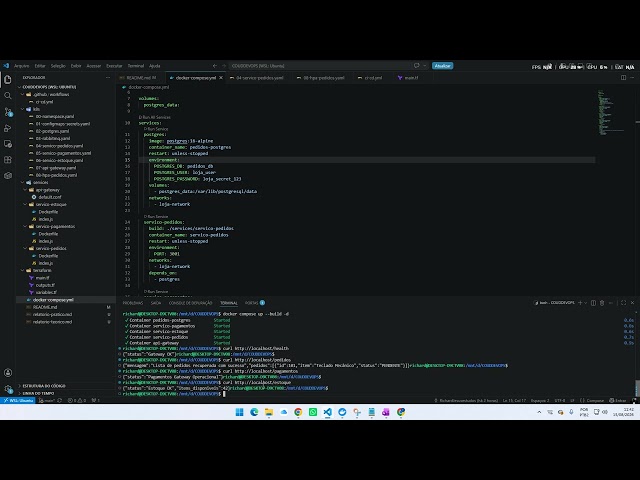Switch to the main.tf editor tab
Viewport: 640px width, 480px height.
point(411,78)
